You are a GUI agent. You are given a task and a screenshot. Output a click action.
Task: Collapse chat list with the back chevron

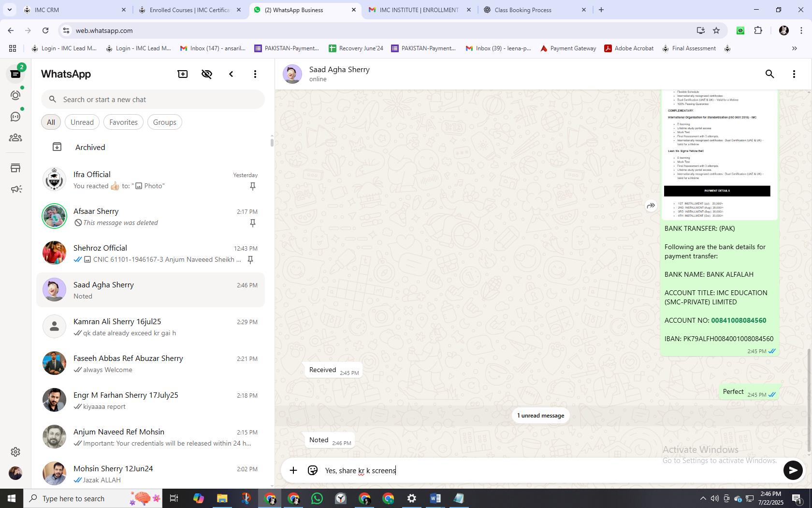(x=231, y=74)
